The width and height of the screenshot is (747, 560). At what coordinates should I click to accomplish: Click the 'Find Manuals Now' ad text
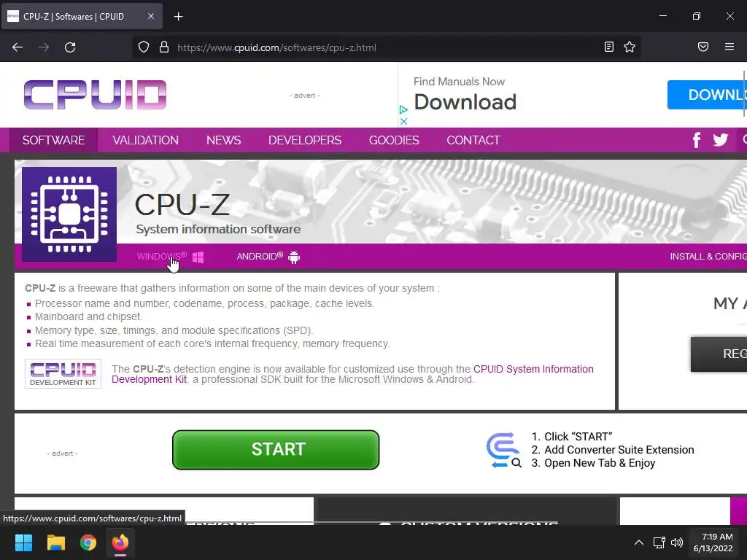(x=460, y=82)
